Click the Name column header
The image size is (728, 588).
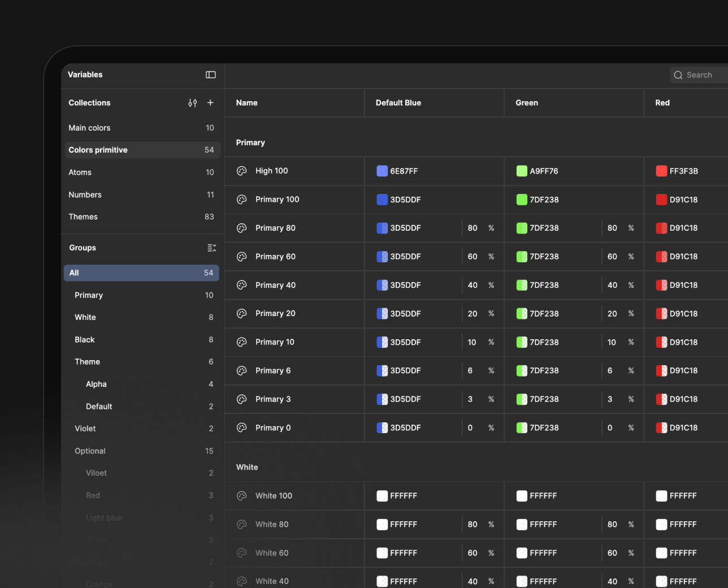click(x=247, y=103)
